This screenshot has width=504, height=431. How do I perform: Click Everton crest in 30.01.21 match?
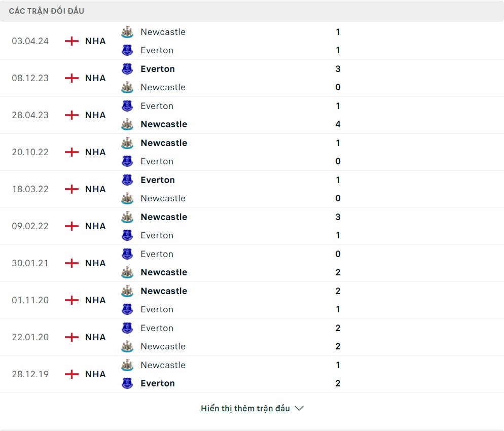click(x=127, y=254)
